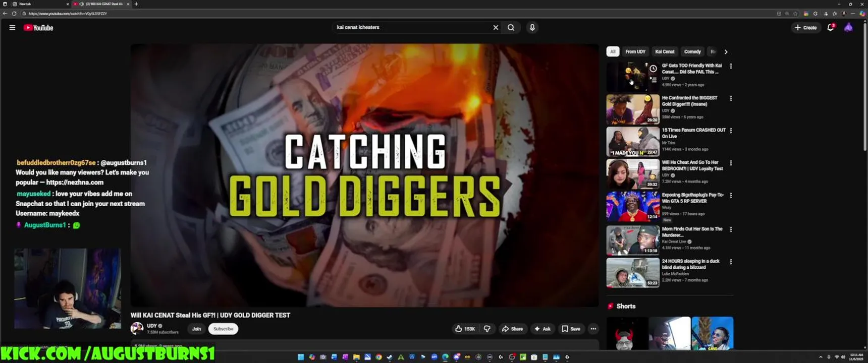Open the YouTube guide hamburger menu
Viewport: 868px width, 363px height.
[12, 28]
